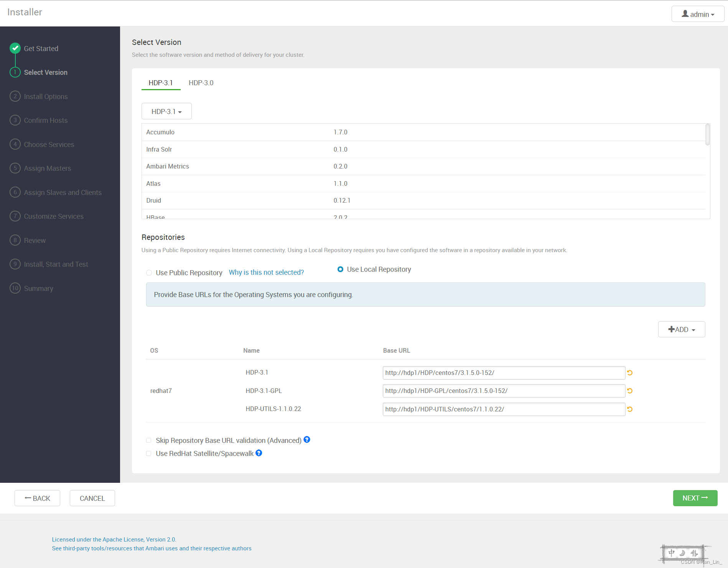Open Get Started step in sidebar
Screen dimensions: 728x568
(x=41, y=48)
